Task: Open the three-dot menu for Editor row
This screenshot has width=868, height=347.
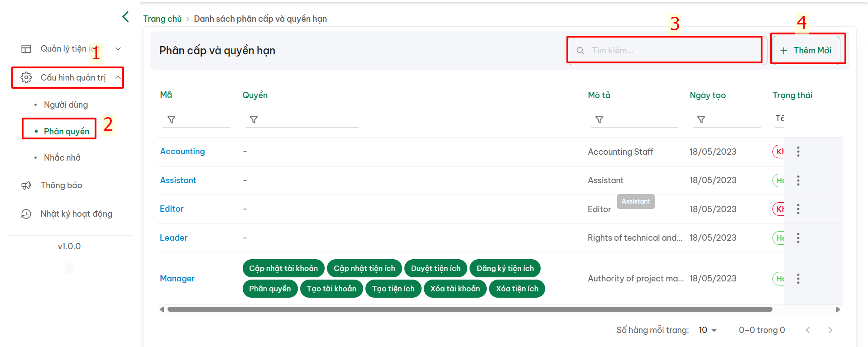Action: (798, 209)
